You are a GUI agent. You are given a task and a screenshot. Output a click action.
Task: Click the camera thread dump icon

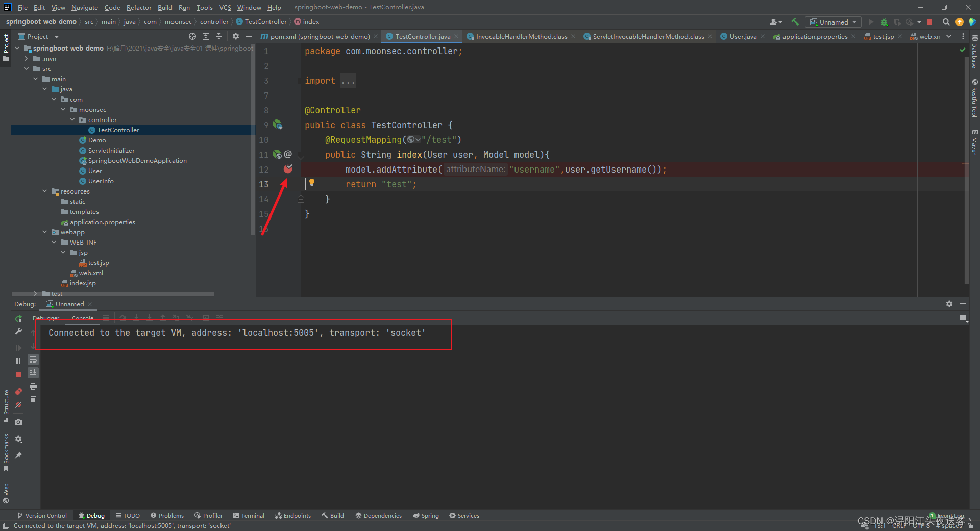pos(18,422)
